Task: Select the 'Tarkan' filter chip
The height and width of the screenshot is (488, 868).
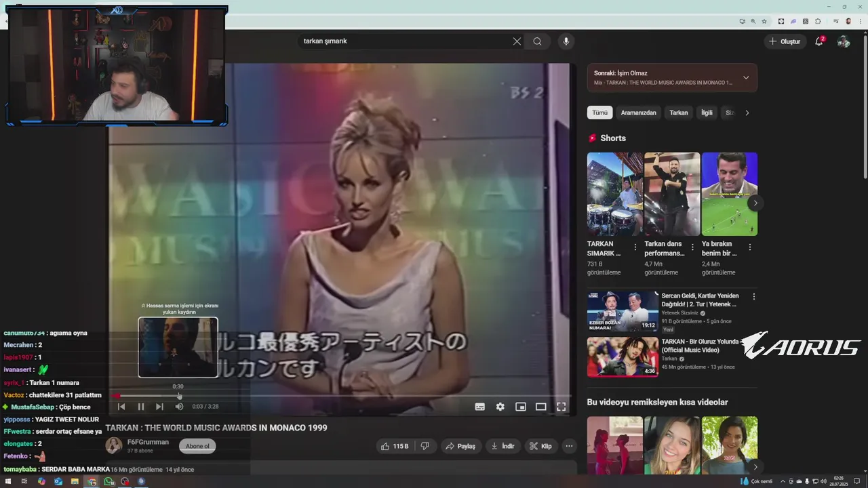Action: click(678, 113)
